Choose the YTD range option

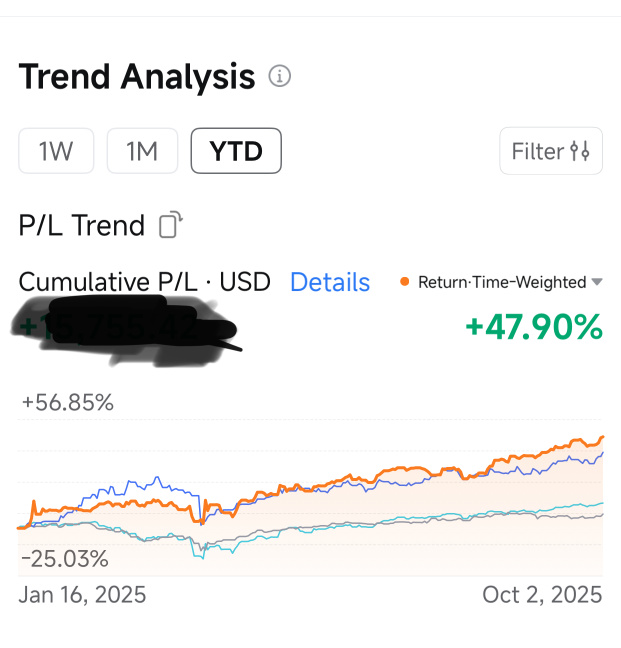236,151
